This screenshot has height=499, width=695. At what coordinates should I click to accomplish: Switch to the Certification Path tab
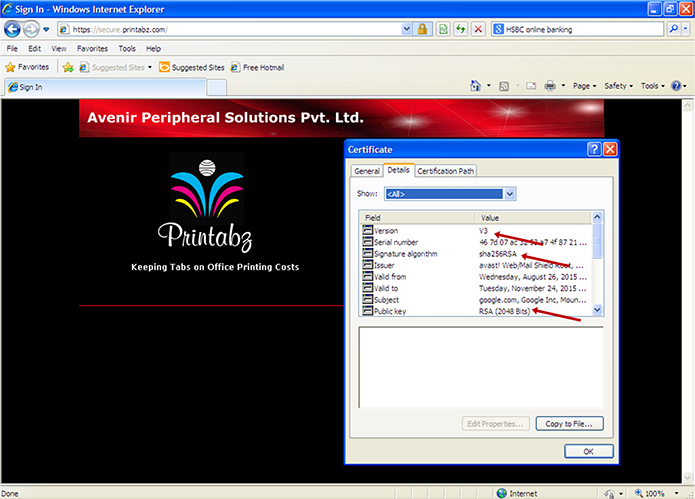pyautogui.click(x=446, y=171)
